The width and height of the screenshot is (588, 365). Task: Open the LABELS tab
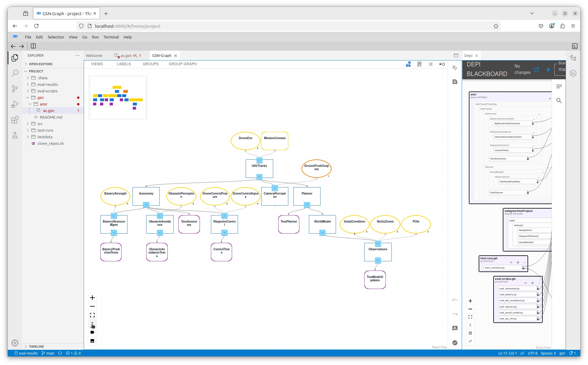pos(124,64)
